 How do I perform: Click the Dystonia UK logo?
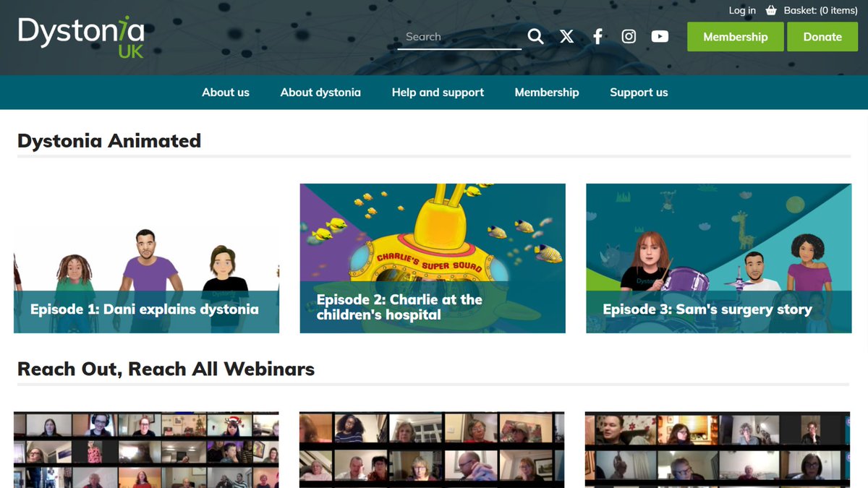click(x=80, y=36)
